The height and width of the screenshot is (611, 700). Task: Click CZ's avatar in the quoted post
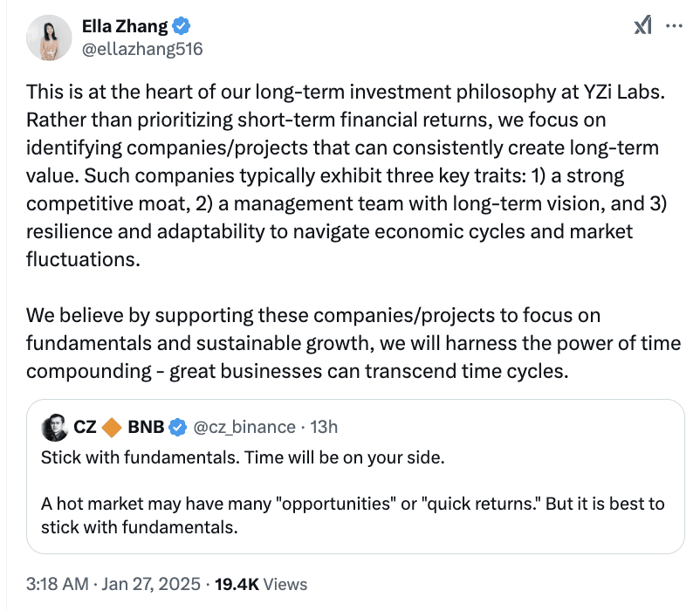click(x=54, y=427)
